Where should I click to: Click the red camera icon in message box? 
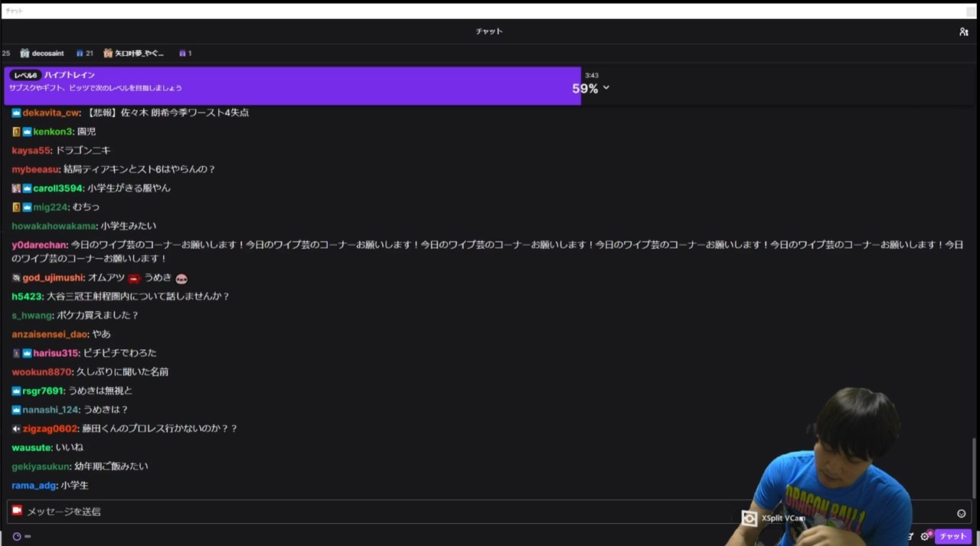tap(17, 510)
